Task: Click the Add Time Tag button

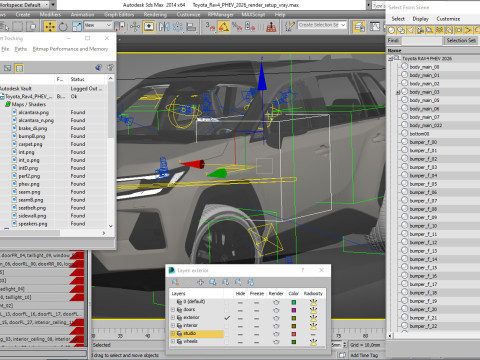Action: click(x=364, y=355)
